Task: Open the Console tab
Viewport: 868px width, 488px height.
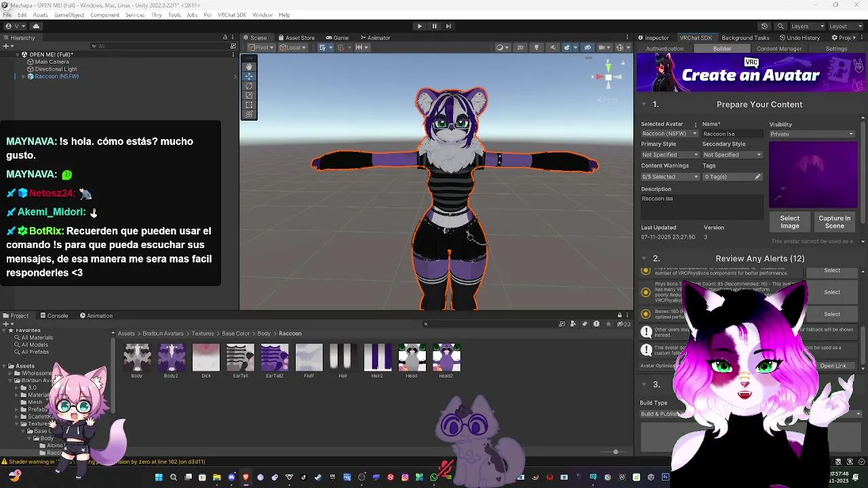Action: pyautogui.click(x=54, y=316)
